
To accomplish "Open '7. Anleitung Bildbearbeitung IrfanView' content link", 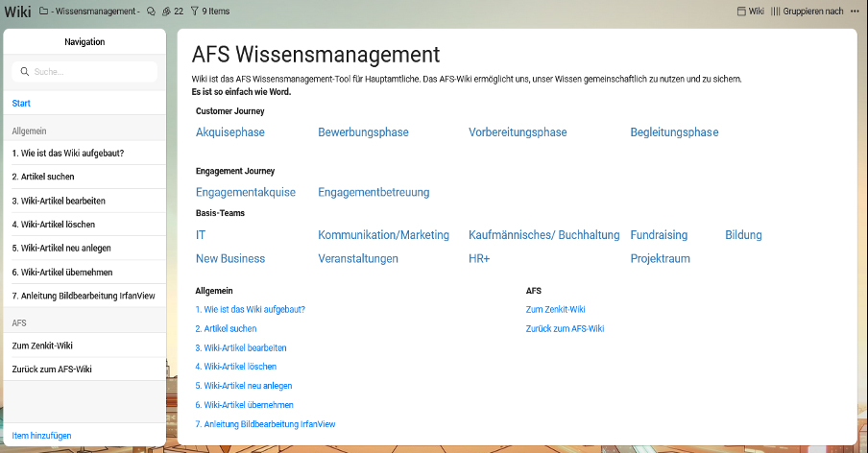I will [265, 424].
